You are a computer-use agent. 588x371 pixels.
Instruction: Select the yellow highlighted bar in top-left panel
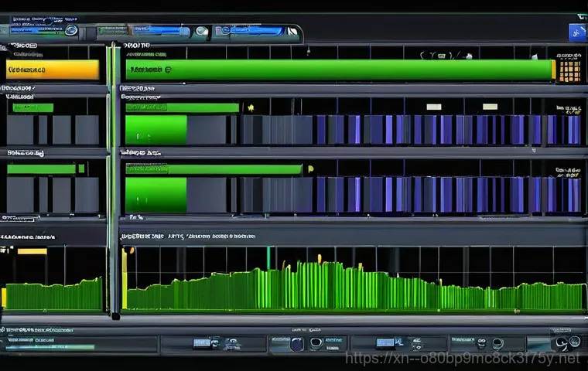pos(53,70)
